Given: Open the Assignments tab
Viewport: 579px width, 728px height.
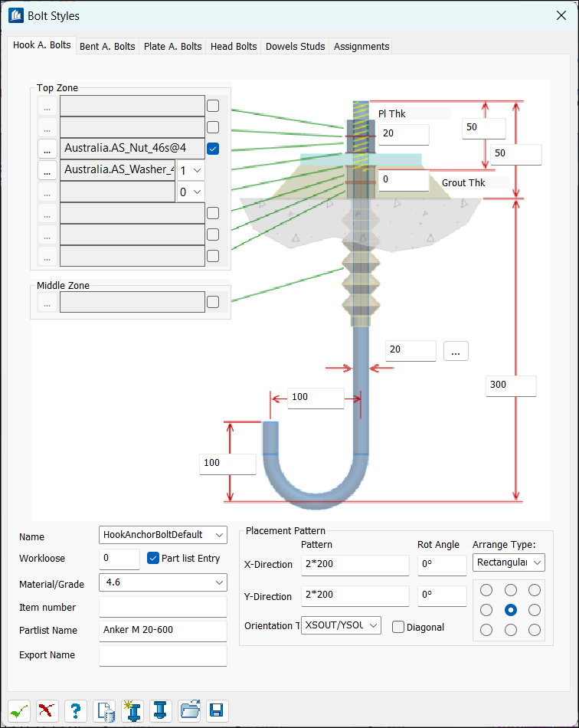Looking at the screenshot, I should [361, 47].
